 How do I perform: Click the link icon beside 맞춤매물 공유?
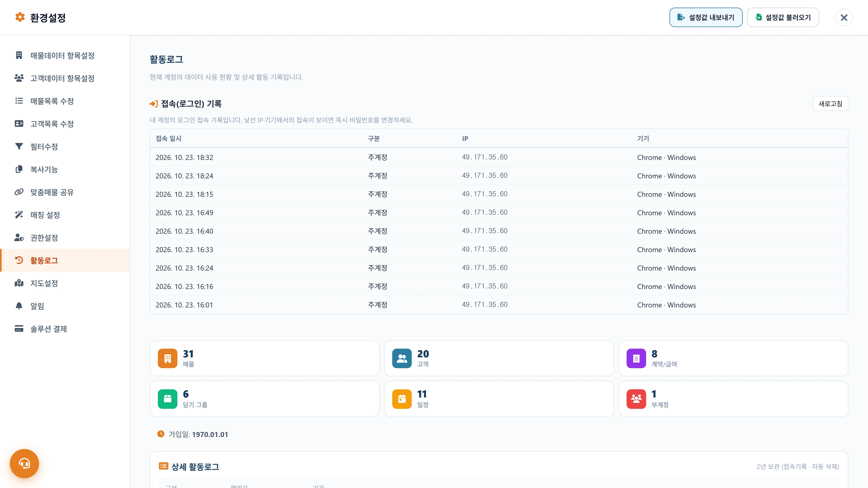click(x=19, y=192)
